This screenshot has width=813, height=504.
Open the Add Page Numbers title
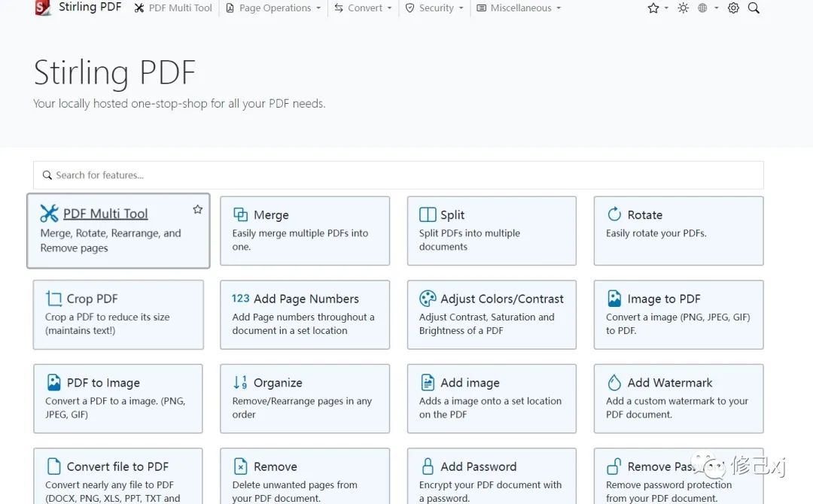coord(306,299)
